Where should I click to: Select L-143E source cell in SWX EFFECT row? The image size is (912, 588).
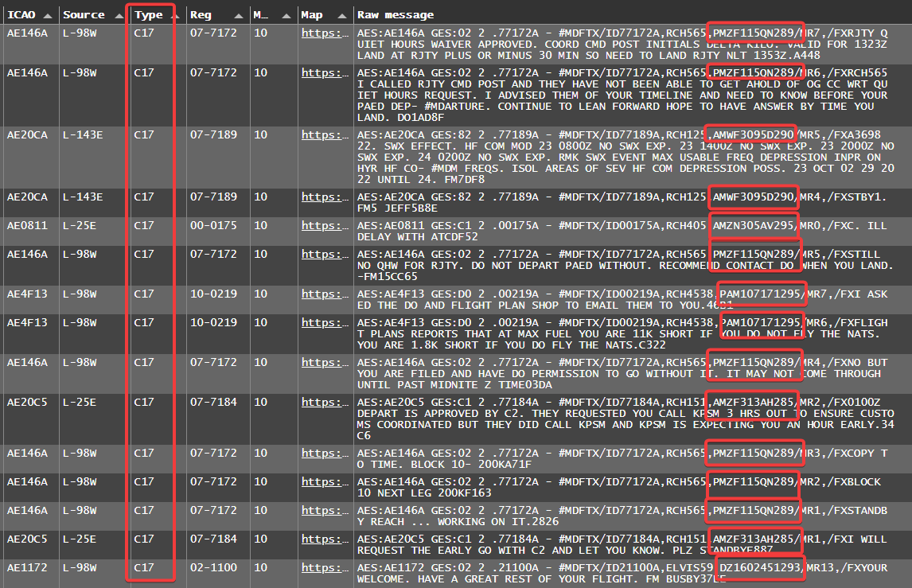click(83, 134)
